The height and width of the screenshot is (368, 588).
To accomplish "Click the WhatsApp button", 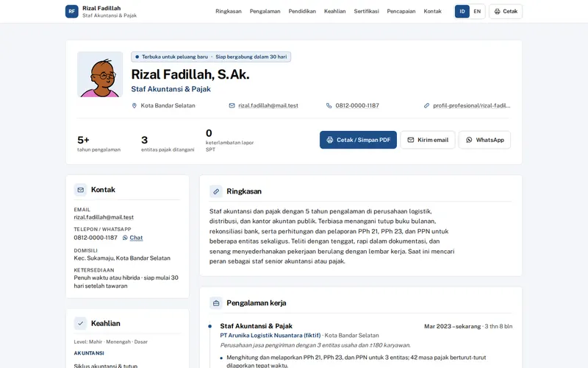I will tap(484, 140).
